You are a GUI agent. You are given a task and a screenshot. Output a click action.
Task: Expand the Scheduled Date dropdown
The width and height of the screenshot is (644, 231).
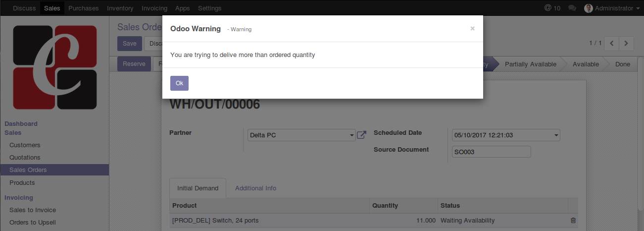point(556,135)
